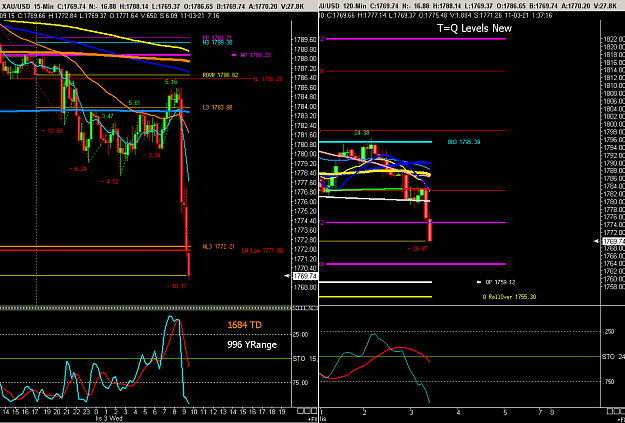
Task: Click the -10.68 swing label
Action: tap(52, 130)
